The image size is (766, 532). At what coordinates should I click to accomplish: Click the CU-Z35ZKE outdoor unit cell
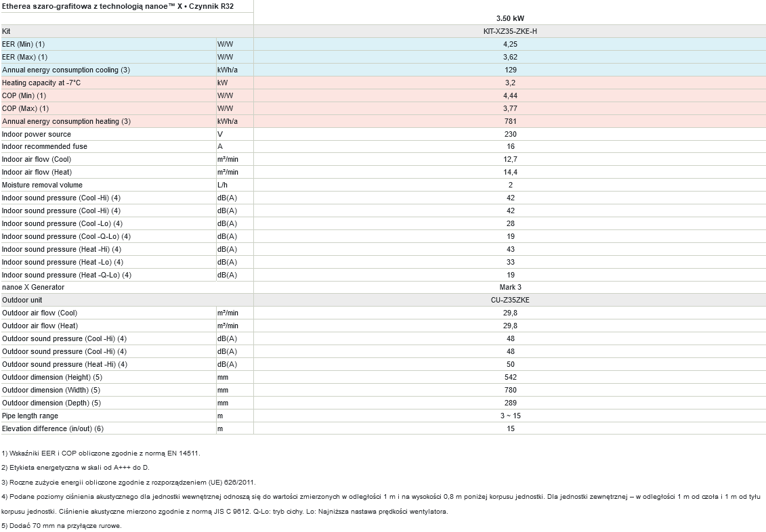pyautogui.click(x=510, y=300)
